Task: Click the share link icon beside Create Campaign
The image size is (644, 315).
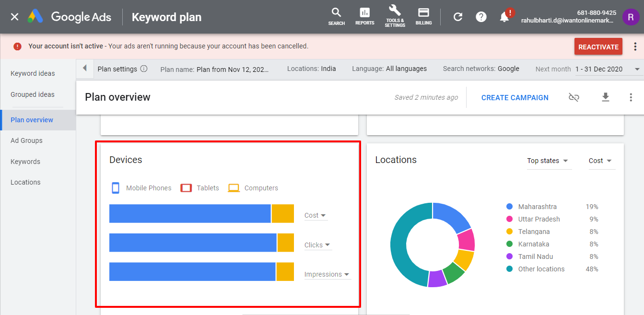Action: coord(574,97)
